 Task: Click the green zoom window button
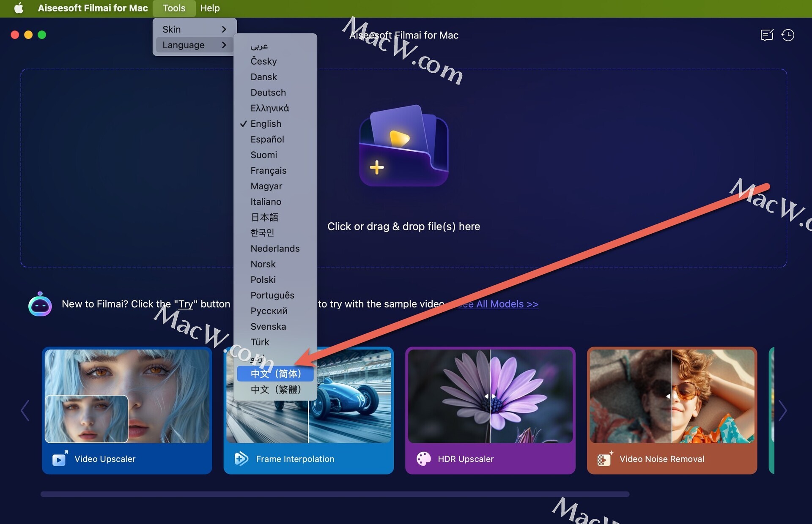click(42, 35)
